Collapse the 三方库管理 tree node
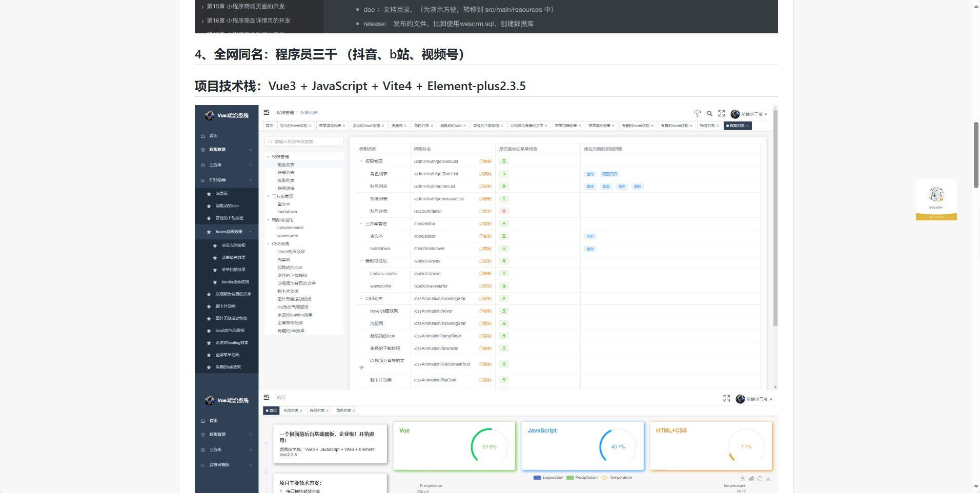The width and height of the screenshot is (980, 493). click(268, 196)
